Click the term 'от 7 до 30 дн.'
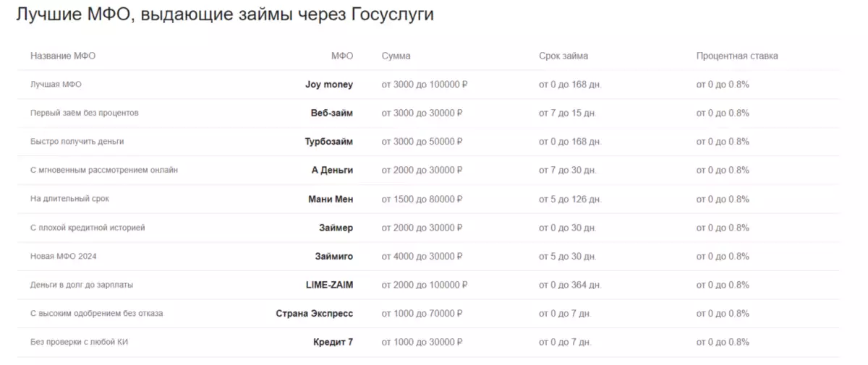This screenshot has height=365, width=868. (568, 171)
